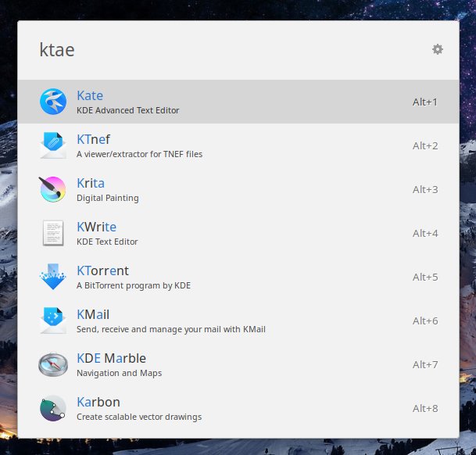
Task: Click the Alt+8 shortcut label
Action: click(425, 408)
